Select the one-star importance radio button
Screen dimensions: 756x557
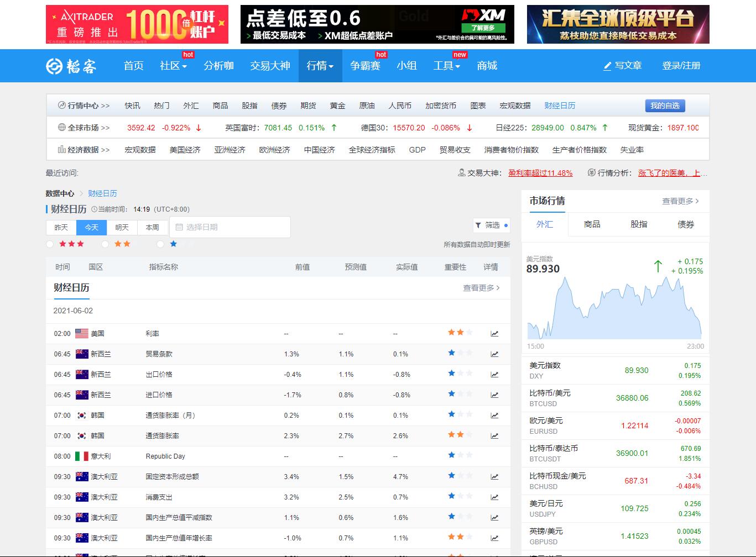(x=160, y=244)
